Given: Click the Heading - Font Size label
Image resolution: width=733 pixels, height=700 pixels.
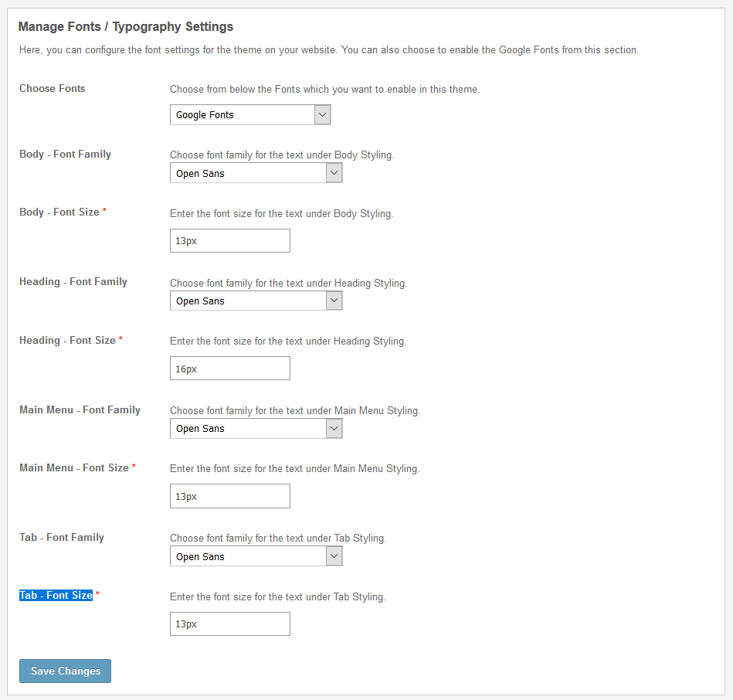Looking at the screenshot, I should coord(67,340).
